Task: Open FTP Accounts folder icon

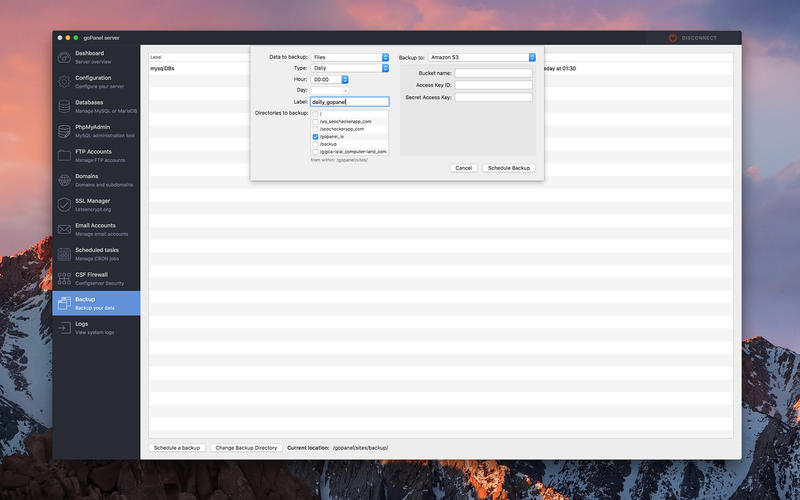Action: [x=65, y=155]
